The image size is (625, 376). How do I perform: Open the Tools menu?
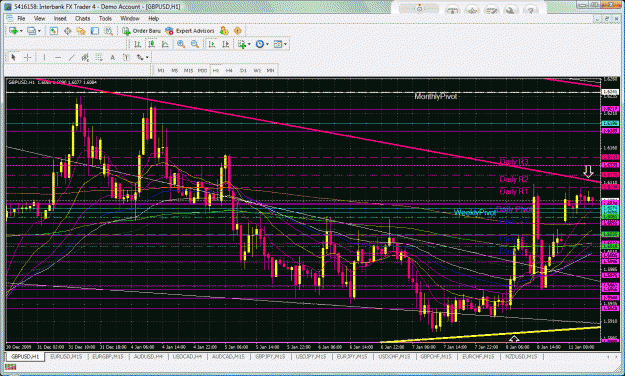105,19
